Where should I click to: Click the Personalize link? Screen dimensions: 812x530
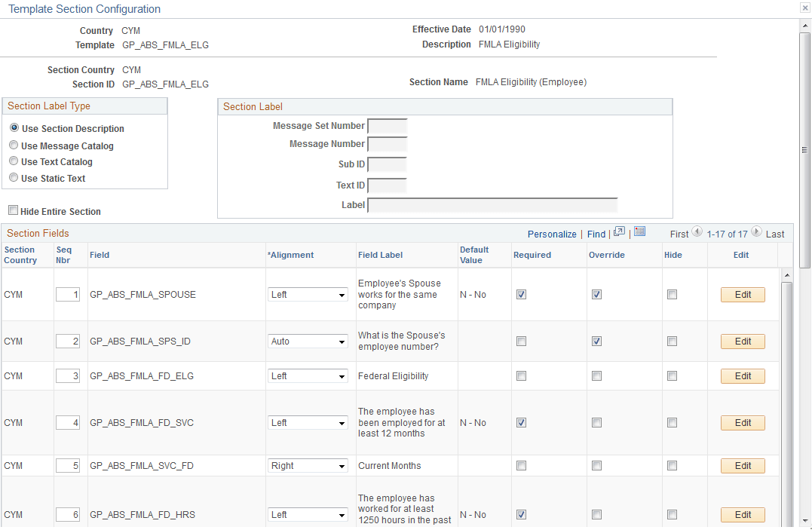552,234
